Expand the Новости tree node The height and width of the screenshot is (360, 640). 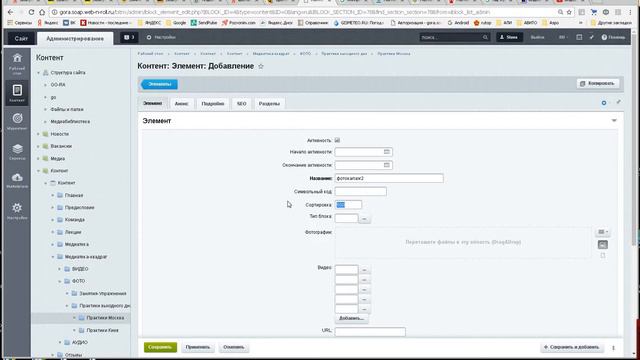pyautogui.click(x=38, y=134)
